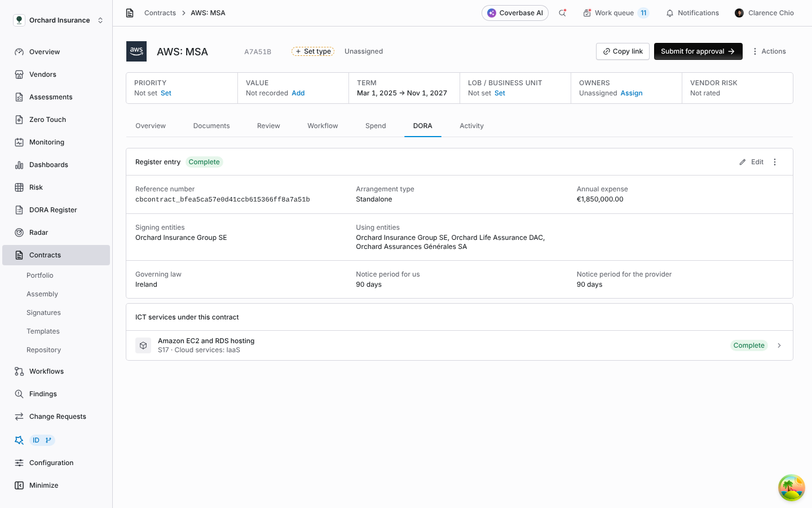
Task: Expand Amazon EC2 and RDS hosting row chevron
Action: (779, 345)
